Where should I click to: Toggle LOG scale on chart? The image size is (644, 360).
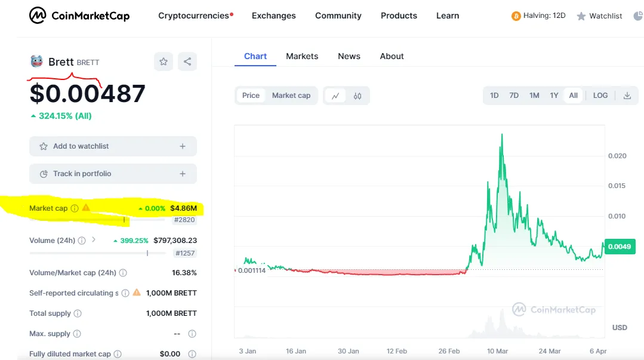[x=600, y=96]
